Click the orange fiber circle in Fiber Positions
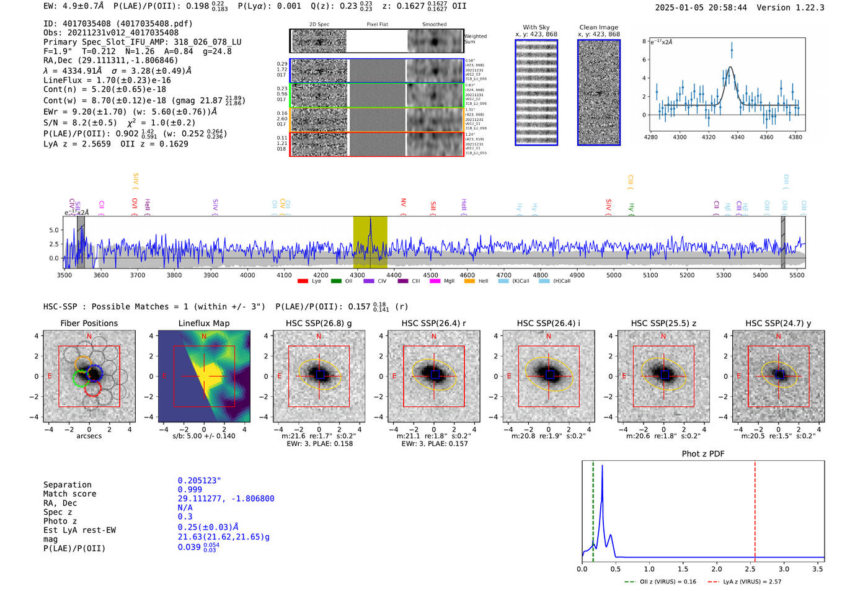The height and width of the screenshot is (591, 868). tap(83, 364)
